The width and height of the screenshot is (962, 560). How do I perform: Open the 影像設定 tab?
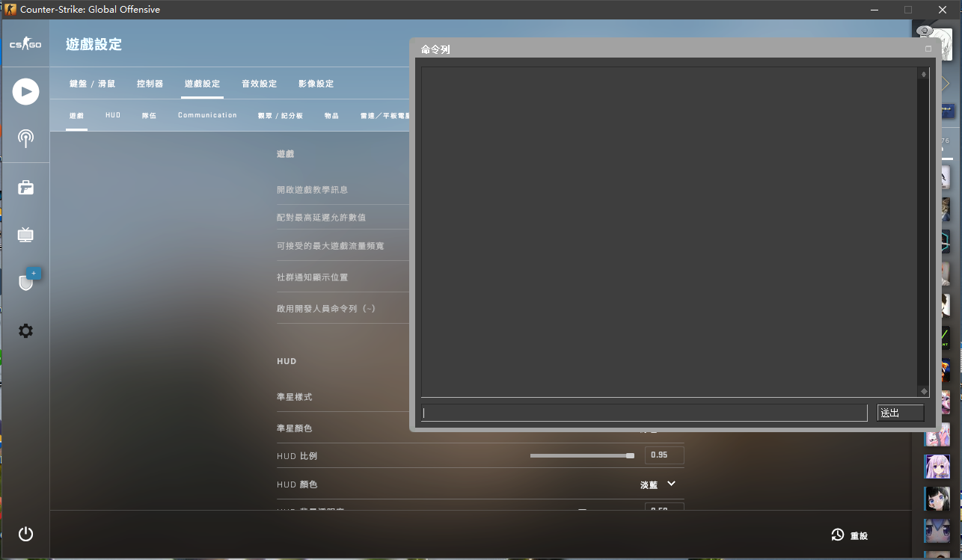click(316, 84)
